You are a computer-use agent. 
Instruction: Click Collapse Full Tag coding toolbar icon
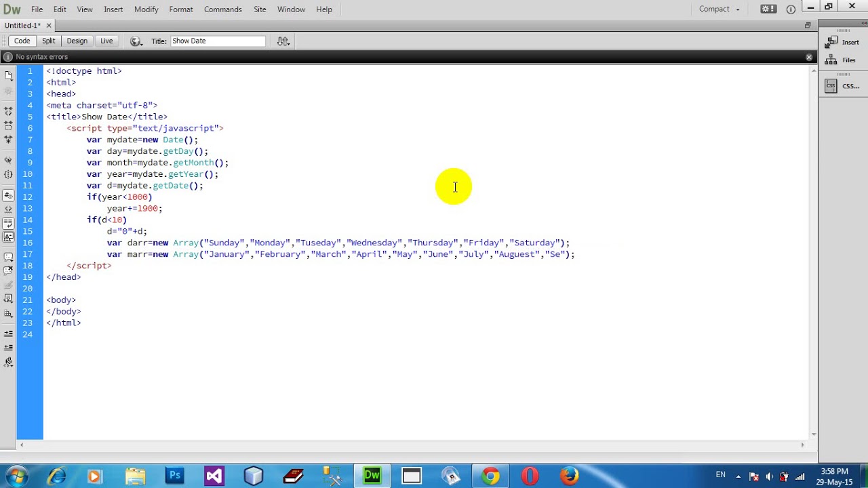8,110
